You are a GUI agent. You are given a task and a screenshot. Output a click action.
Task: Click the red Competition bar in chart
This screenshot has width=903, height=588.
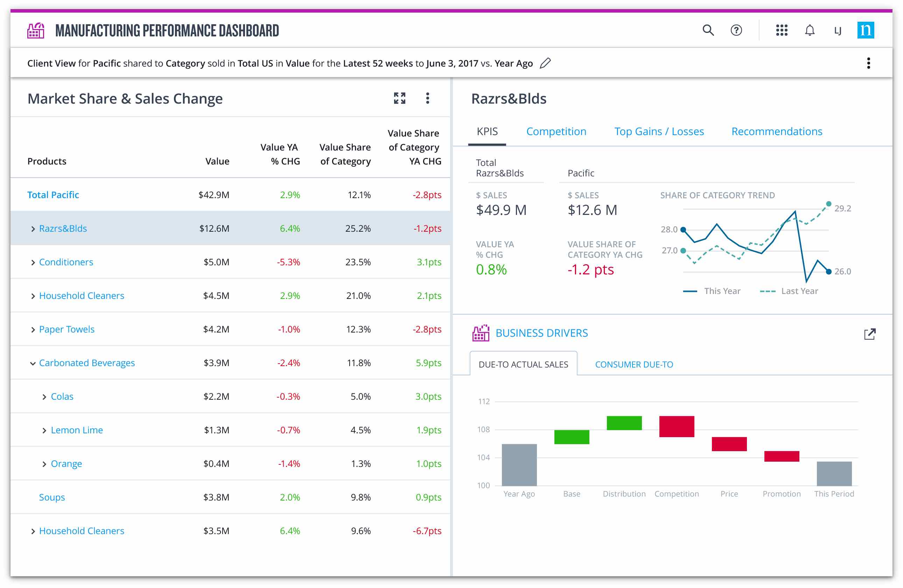[677, 426]
